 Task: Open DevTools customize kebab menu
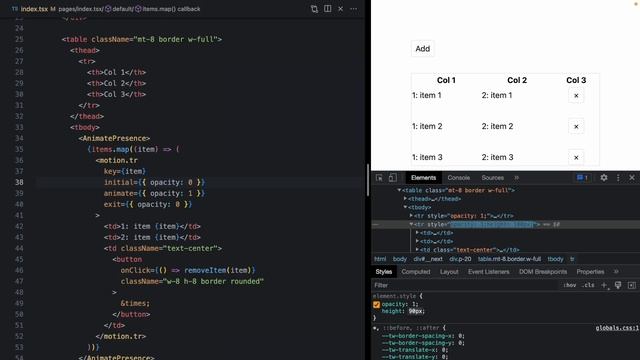point(618,178)
